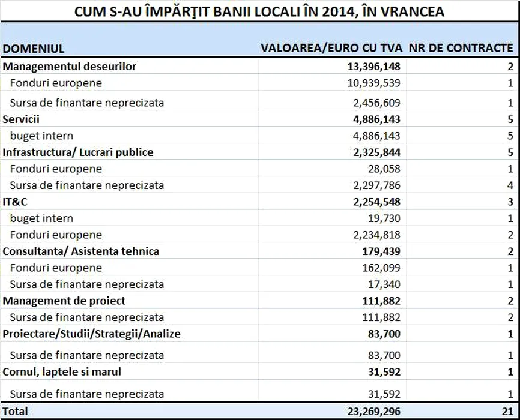Click the IT&C category row label
This screenshot has width=520, height=420.
16,202
